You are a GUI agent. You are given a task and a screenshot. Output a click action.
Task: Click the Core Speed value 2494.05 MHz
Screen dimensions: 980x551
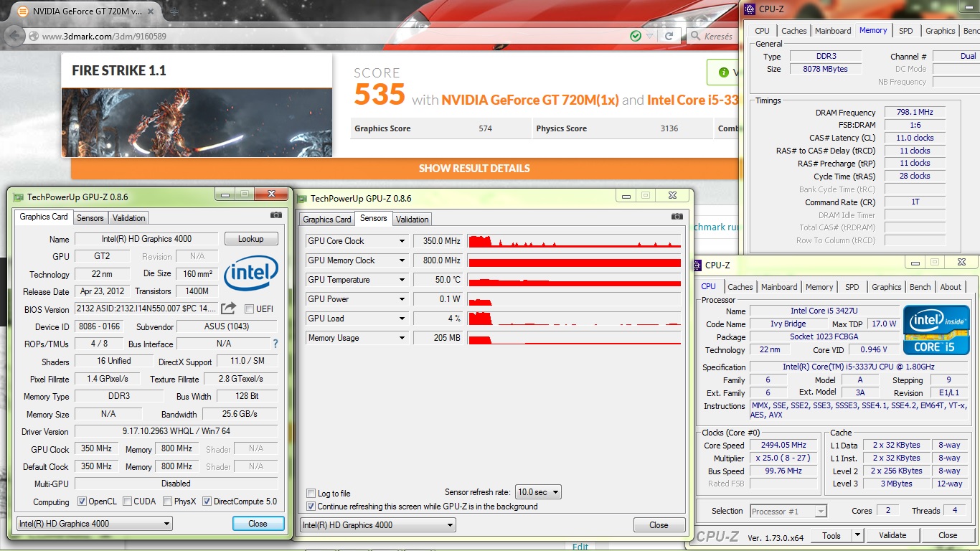point(784,446)
